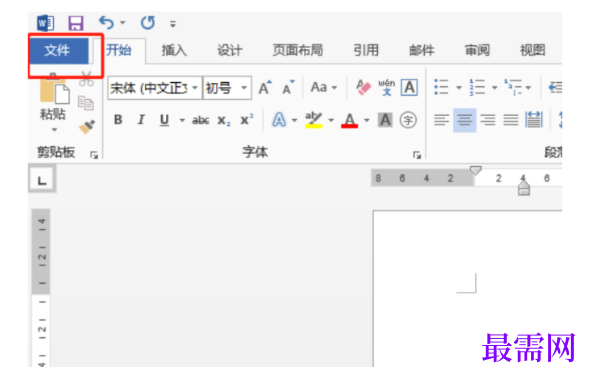The height and width of the screenshot is (379, 594).
Task: Redo or repeat the last action
Action: (148, 23)
